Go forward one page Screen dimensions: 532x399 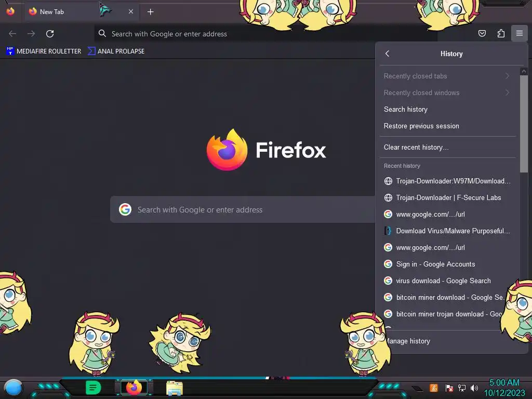tap(31, 34)
